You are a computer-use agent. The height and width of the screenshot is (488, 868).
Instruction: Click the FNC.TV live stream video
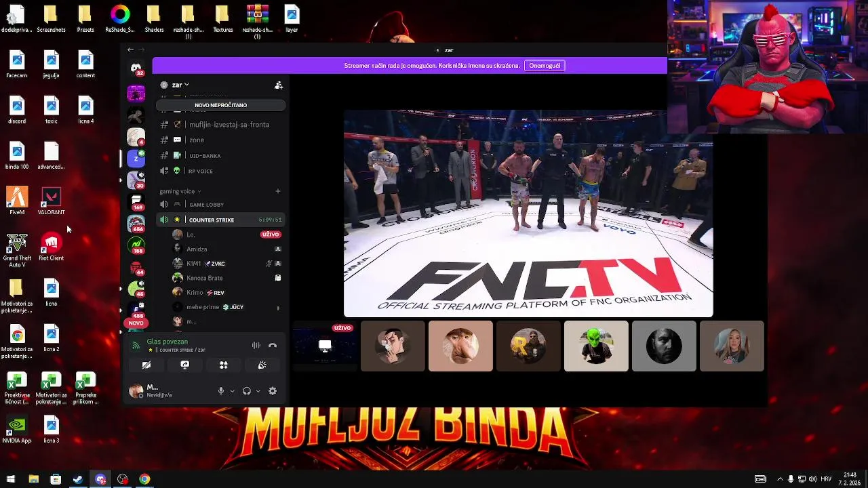coord(528,213)
